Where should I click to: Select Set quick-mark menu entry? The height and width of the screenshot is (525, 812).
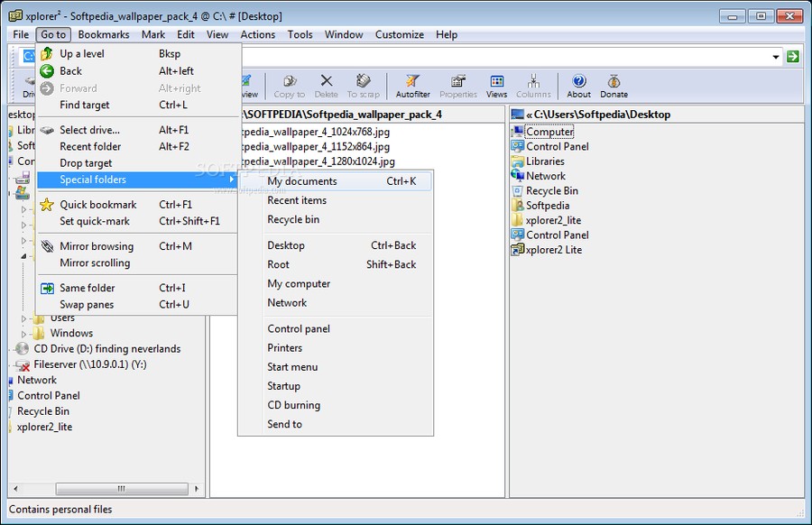(137, 221)
